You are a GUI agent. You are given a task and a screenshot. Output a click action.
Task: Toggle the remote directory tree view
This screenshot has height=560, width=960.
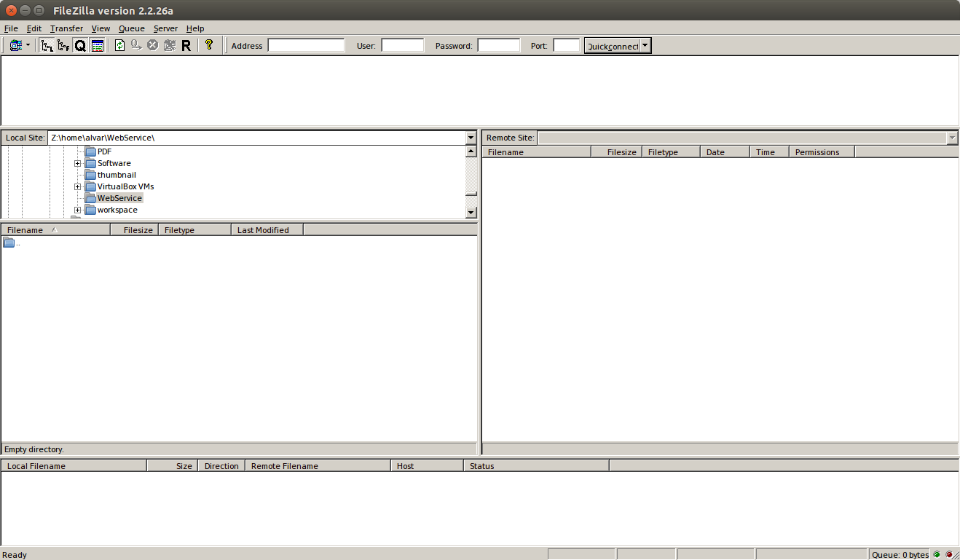[x=63, y=46]
